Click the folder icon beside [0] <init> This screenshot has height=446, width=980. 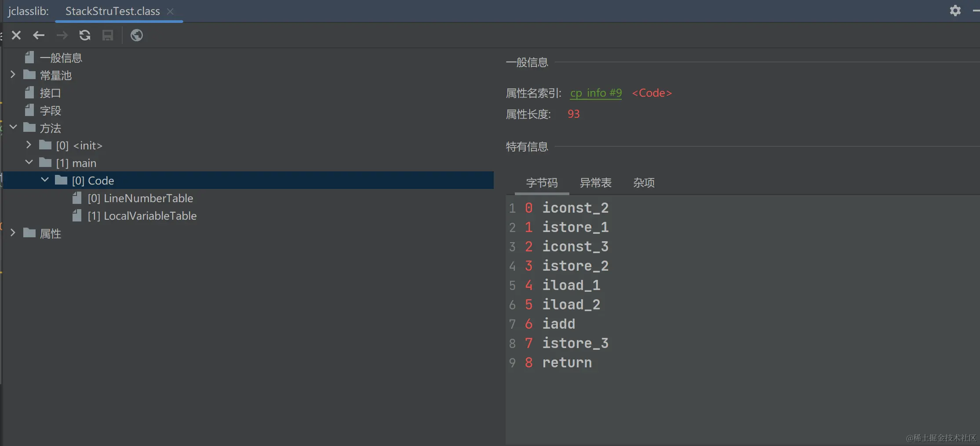(x=45, y=145)
